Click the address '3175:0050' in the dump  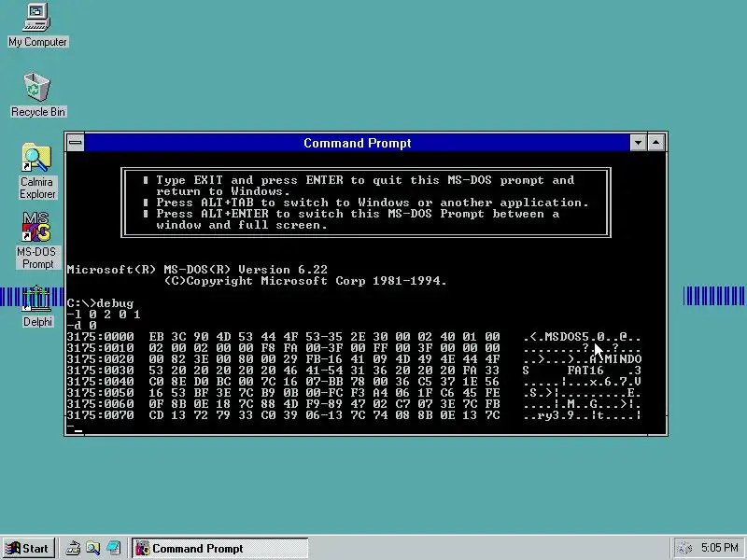click(100, 393)
